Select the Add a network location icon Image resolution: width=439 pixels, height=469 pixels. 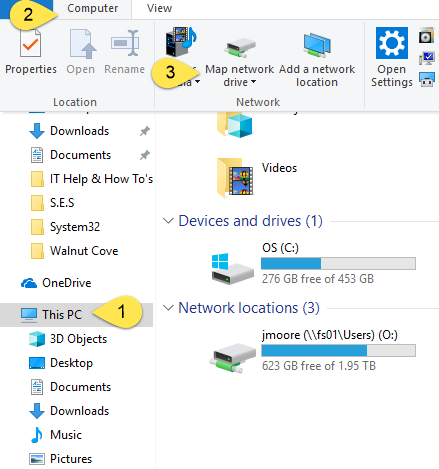tap(317, 45)
